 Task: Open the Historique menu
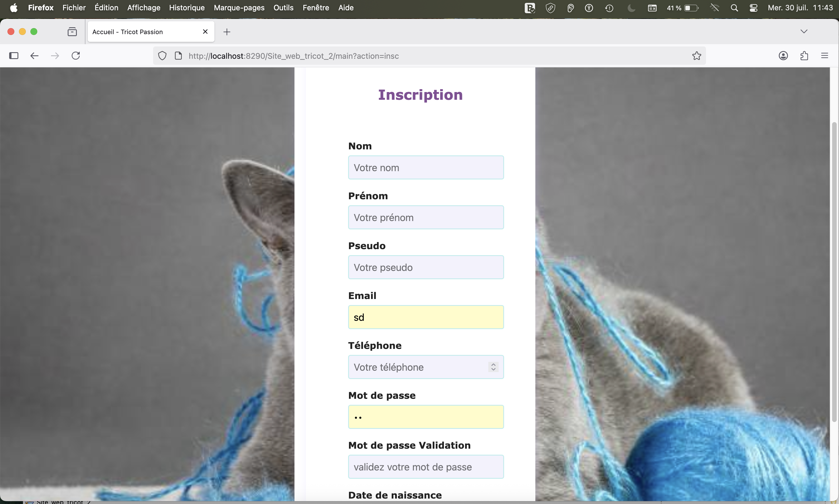coord(187,7)
